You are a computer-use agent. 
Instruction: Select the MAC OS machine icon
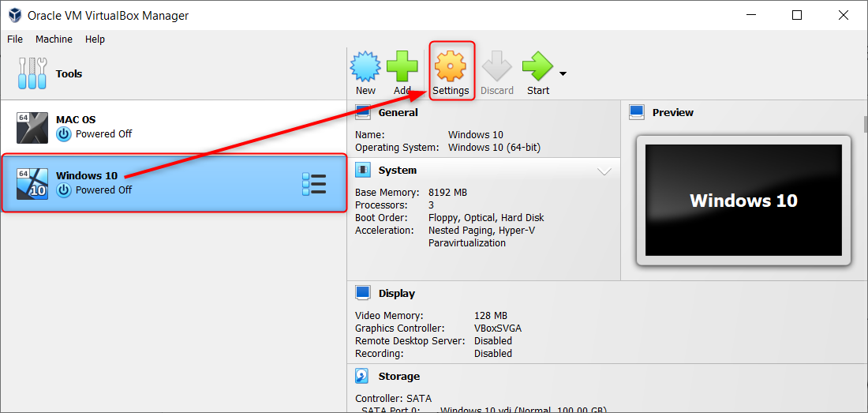pyautogui.click(x=32, y=128)
